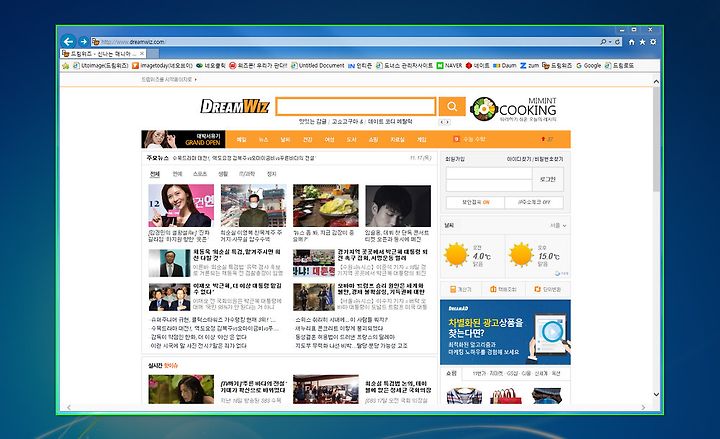Open the Utoimage bookmark
Screen dimensions: 720x439
point(101,66)
